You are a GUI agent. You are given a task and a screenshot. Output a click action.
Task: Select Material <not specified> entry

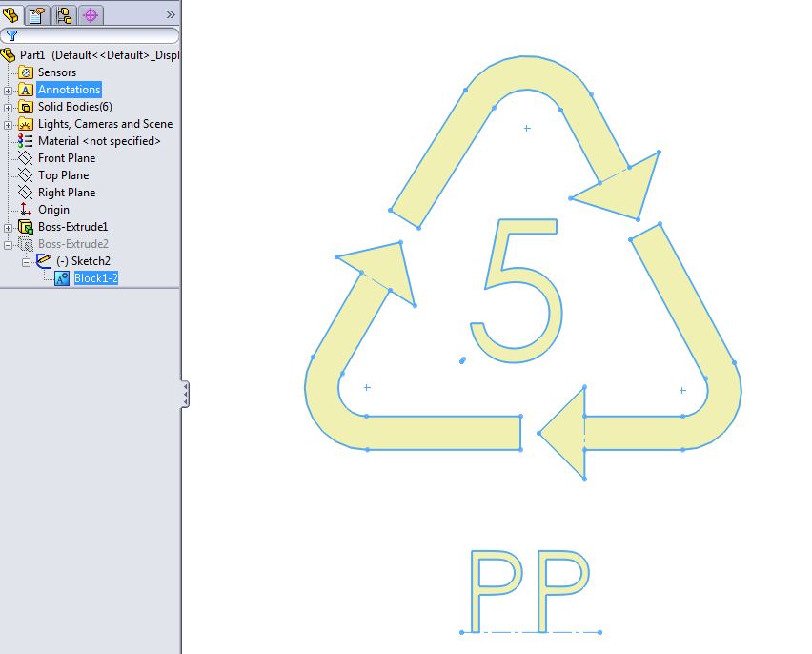click(99, 141)
